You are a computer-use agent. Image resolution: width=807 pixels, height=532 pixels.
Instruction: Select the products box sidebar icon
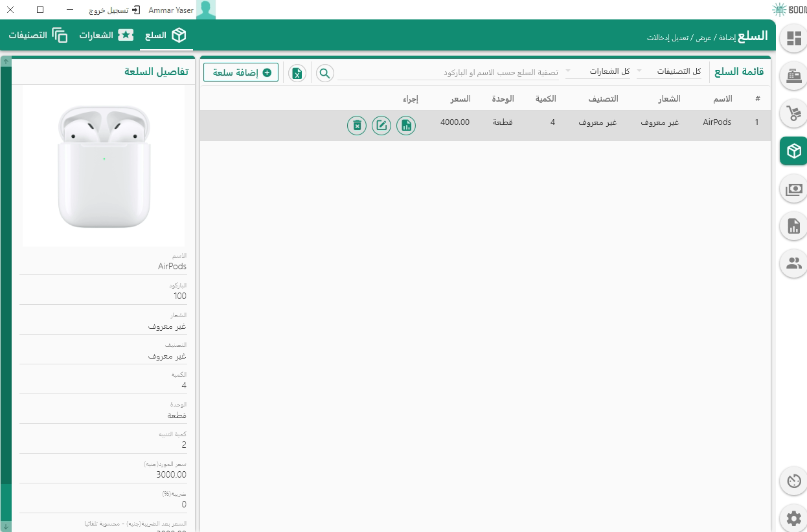tap(793, 151)
